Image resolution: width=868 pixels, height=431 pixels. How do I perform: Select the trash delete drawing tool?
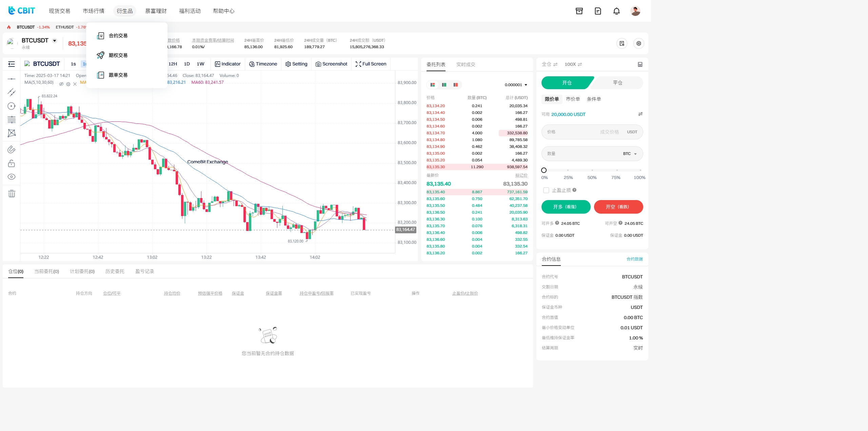[12, 194]
